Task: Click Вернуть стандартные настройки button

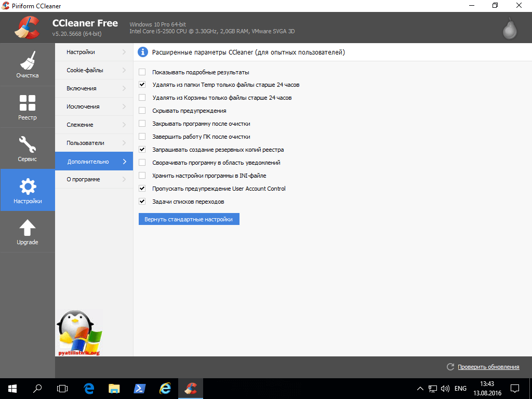Action: pyautogui.click(x=189, y=219)
